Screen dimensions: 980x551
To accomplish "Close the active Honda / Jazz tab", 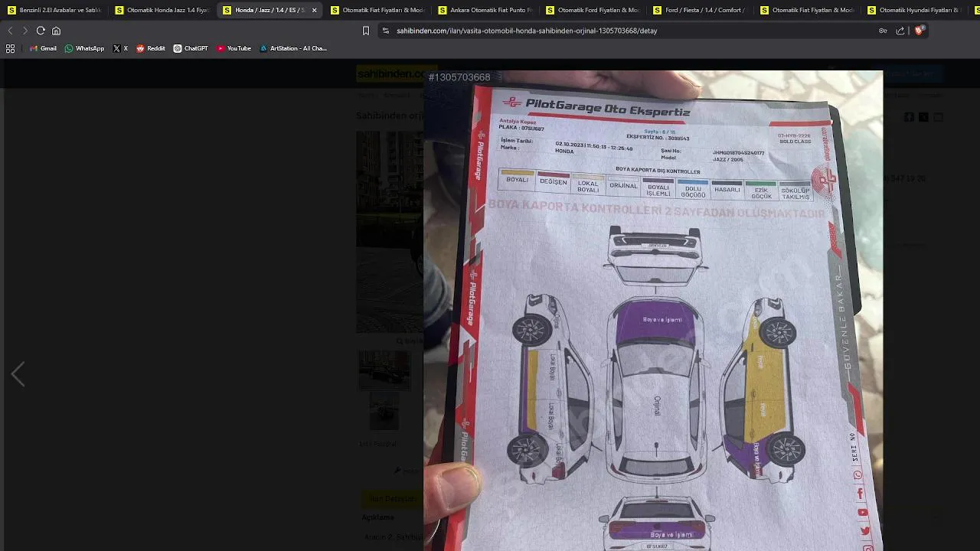I will [x=314, y=10].
